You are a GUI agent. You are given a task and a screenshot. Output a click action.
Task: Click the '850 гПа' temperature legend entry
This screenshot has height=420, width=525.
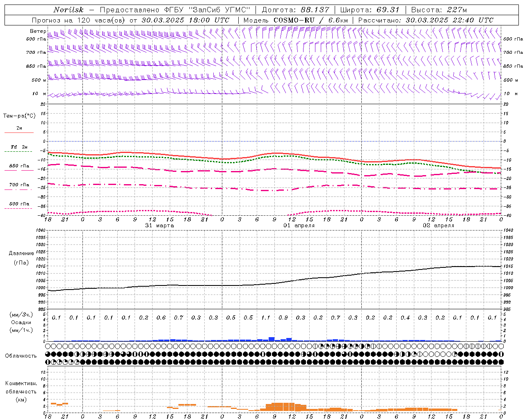(x=19, y=166)
